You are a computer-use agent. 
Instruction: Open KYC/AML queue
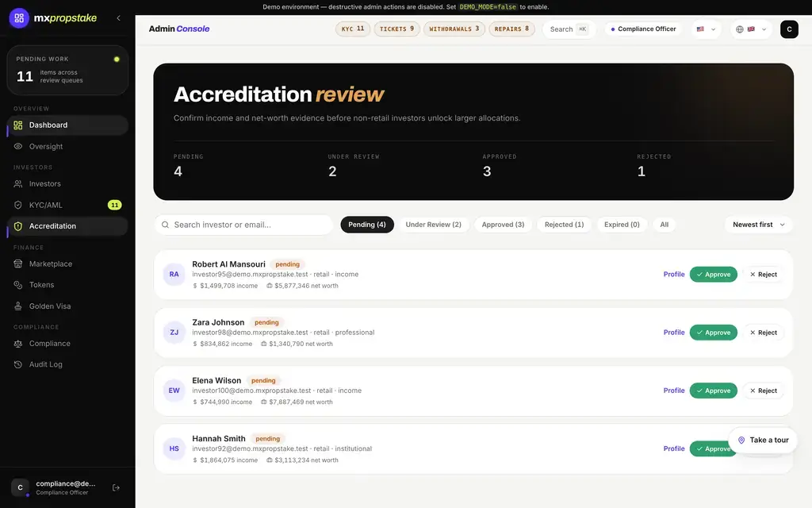[67, 205]
